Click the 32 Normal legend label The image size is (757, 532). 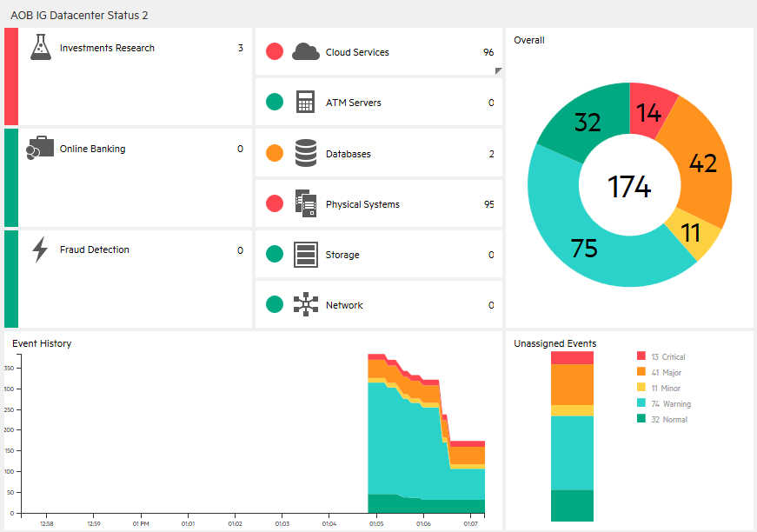click(x=669, y=420)
